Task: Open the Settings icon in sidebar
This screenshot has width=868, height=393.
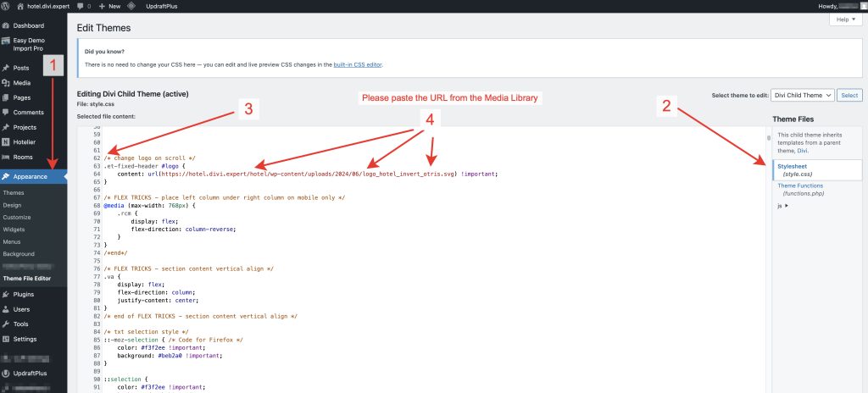Action: coord(6,339)
